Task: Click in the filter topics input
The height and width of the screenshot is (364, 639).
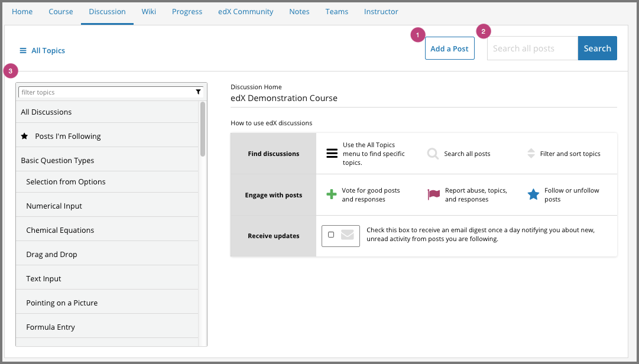Action: coord(106,92)
